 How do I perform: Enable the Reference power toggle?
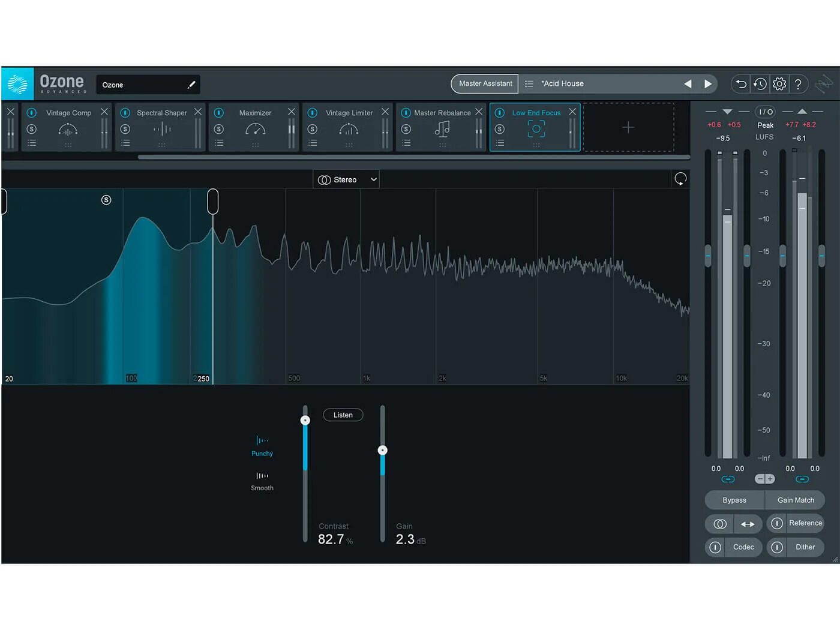pos(777,524)
